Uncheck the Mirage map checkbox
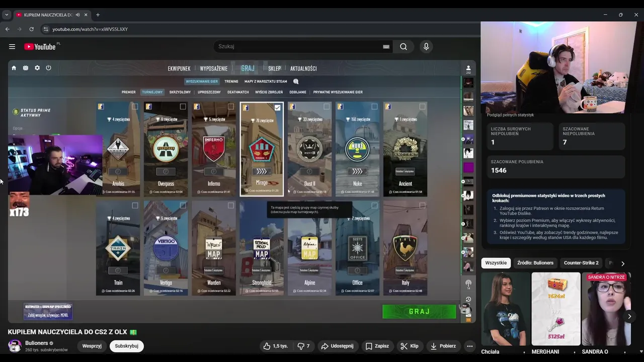The width and height of the screenshot is (644, 362). click(x=277, y=108)
